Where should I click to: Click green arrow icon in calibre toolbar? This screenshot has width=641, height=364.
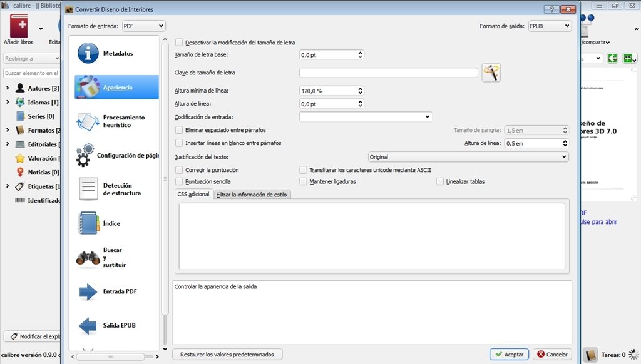tap(612, 58)
